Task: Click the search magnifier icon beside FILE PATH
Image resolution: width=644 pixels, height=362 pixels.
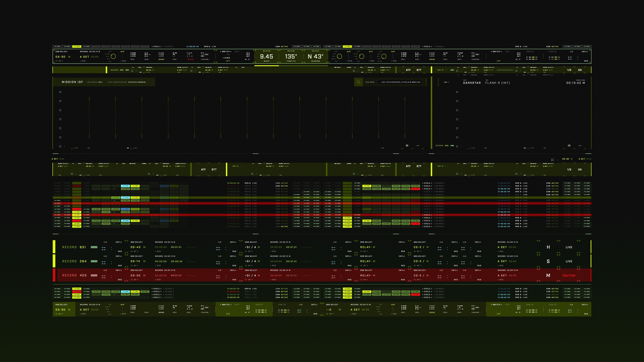Action: [359, 82]
